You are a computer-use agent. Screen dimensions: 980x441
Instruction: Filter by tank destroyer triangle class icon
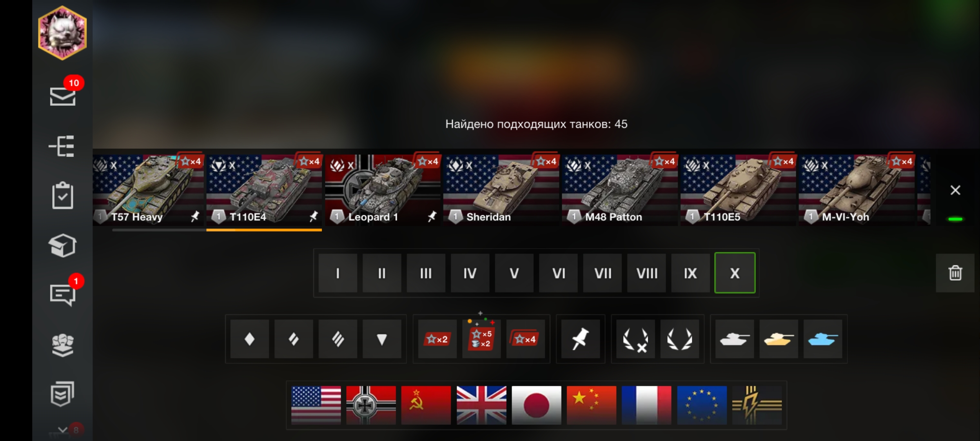coord(382,339)
